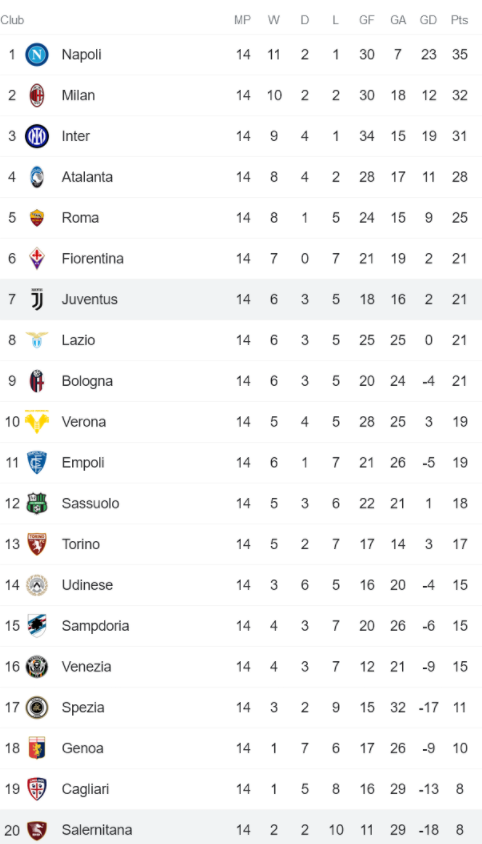The image size is (482, 844).
Task: Click the Cagliari club crest
Action: click(37, 789)
